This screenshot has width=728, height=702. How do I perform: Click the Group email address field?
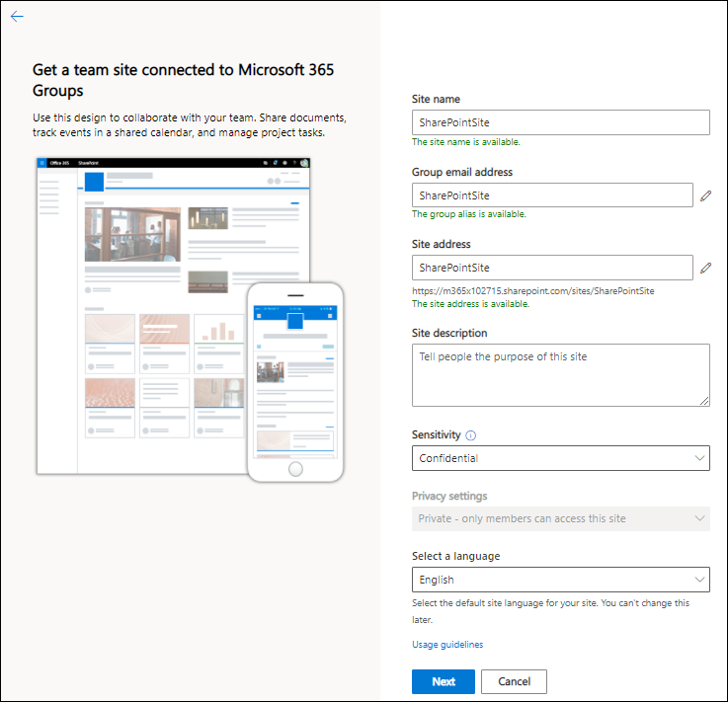[x=552, y=195]
